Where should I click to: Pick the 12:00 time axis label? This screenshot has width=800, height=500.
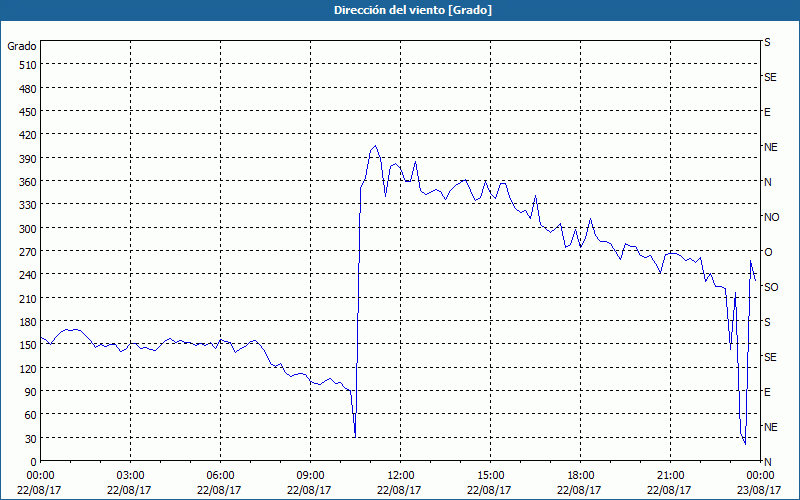401,476
